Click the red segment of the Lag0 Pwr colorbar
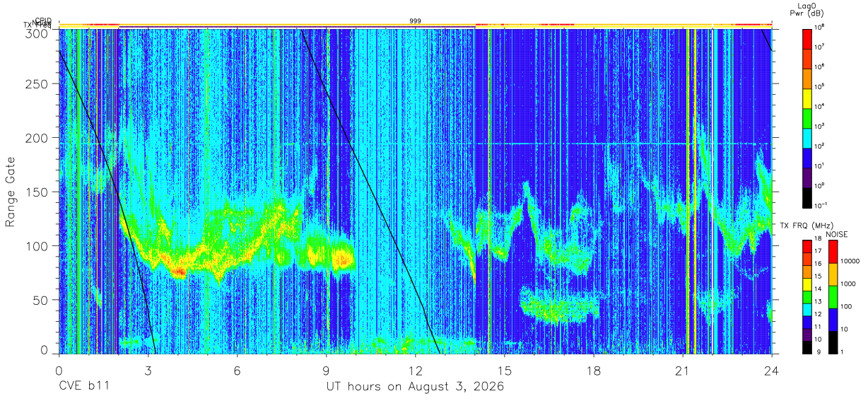Image resolution: width=868 pixels, height=401 pixels. [808, 37]
